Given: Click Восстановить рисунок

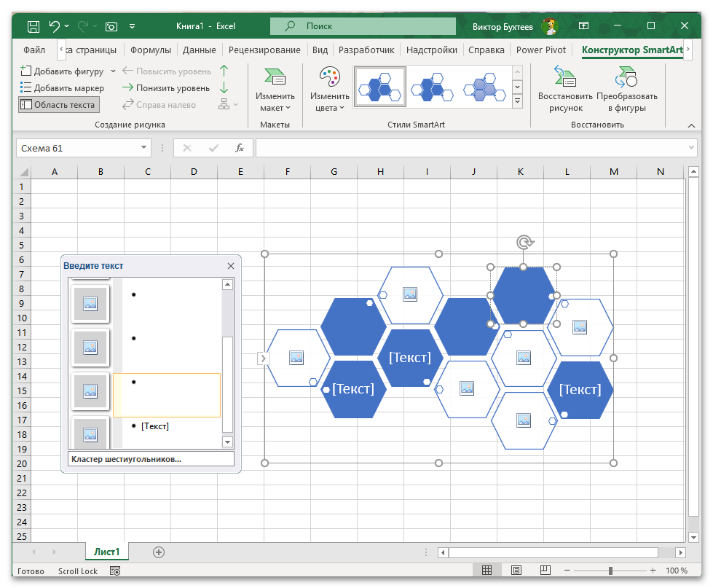Looking at the screenshot, I should click(x=565, y=89).
